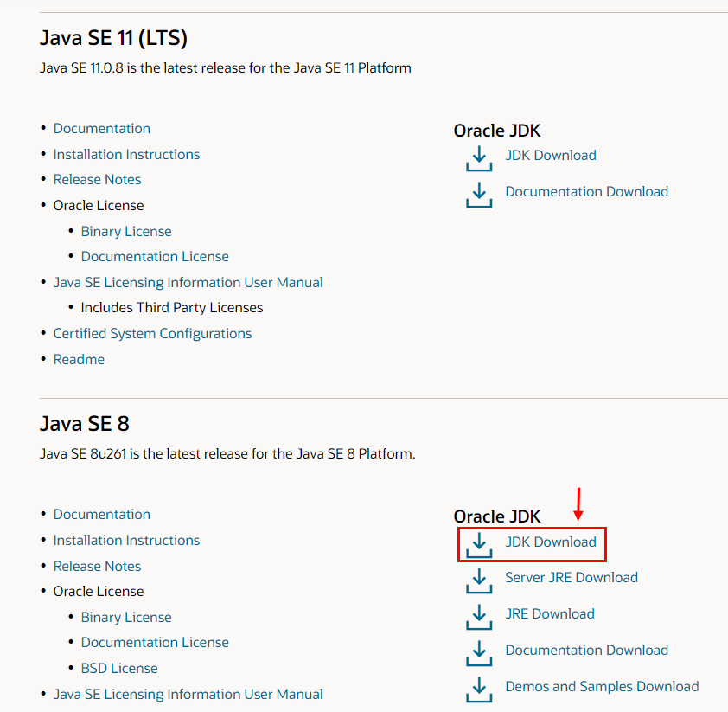Open the Certified System Configurations link

pyautogui.click(x=152, y=333)
